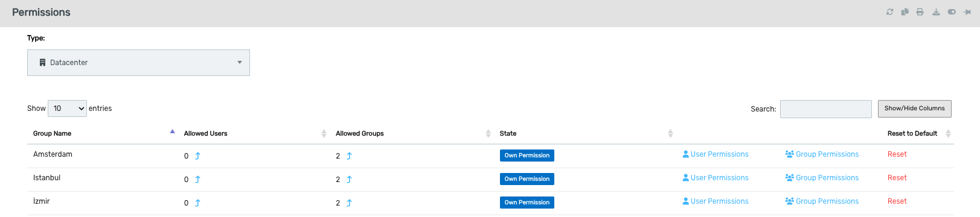The image size is (980, 217).
Task: Focus the Search input field
Action: 826,109
